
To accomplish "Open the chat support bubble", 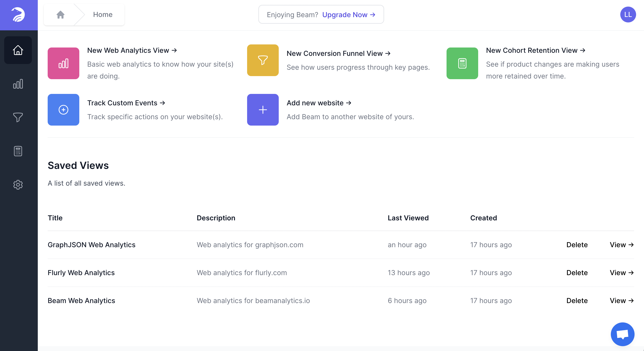I will [x=622, y=334].
